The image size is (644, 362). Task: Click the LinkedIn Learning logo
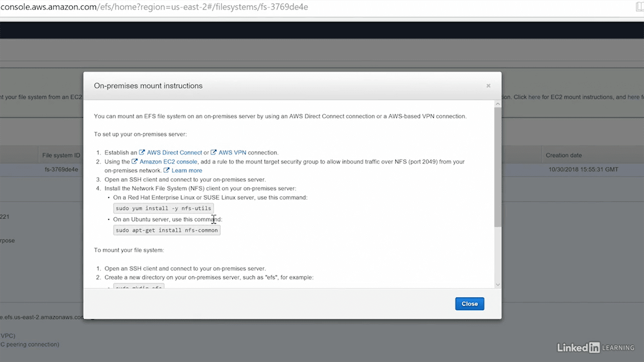click(x=596, y=348)
